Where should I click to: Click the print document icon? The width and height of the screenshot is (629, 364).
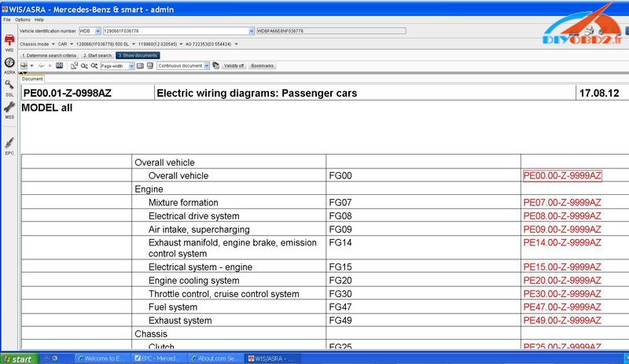click(x=24, y=66)
